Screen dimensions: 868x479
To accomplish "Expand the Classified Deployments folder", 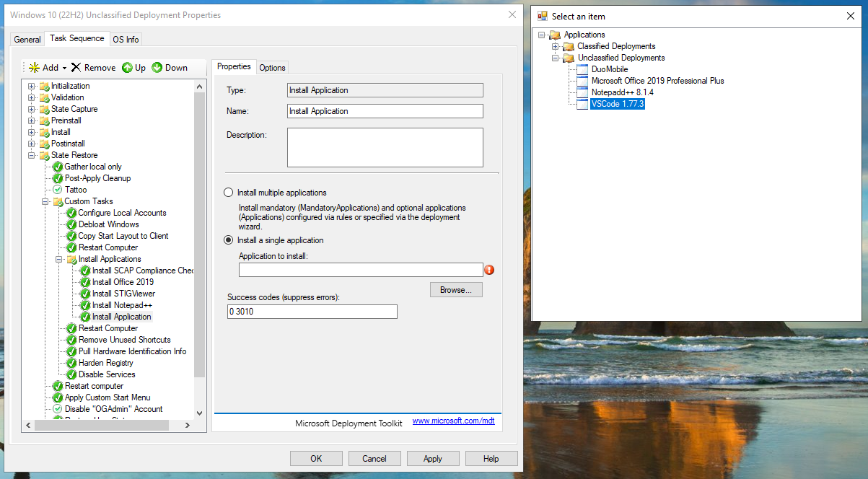I will coord(556,45).
